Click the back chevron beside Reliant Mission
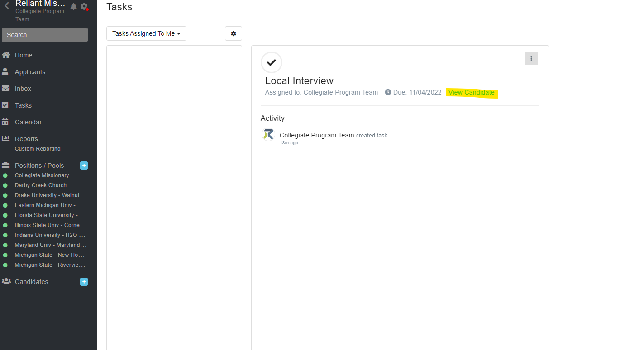Screen dimensions: 644x350 click(x=7, y=6)
